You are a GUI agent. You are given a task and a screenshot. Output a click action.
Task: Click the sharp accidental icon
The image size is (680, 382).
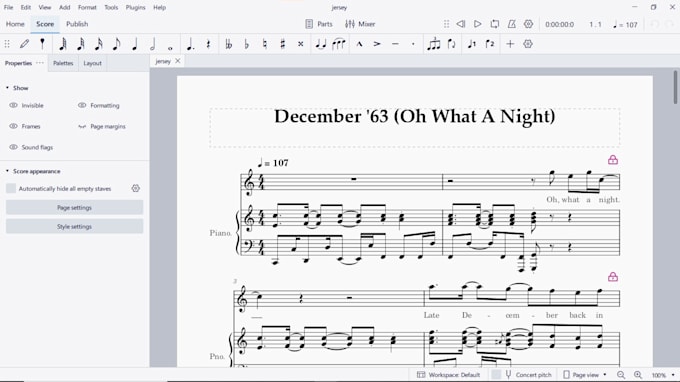(x=282, y=44)
